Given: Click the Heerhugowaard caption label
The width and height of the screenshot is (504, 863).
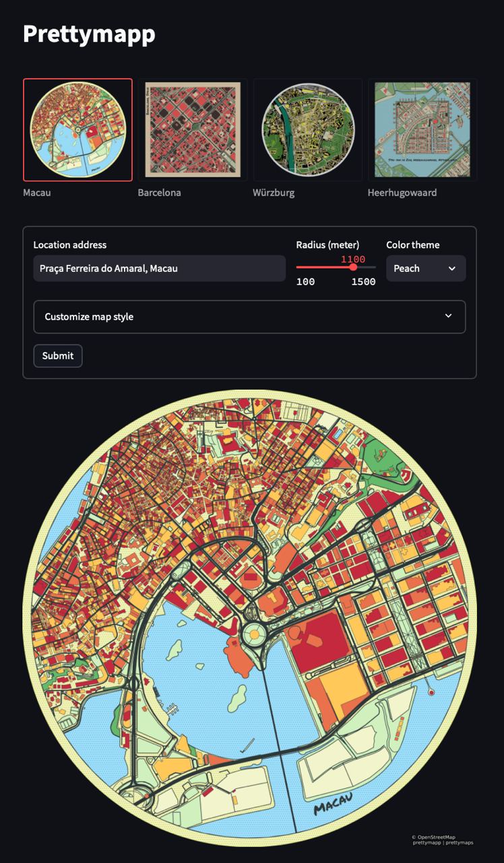Looking at the screenshot, I should [402, 193].
